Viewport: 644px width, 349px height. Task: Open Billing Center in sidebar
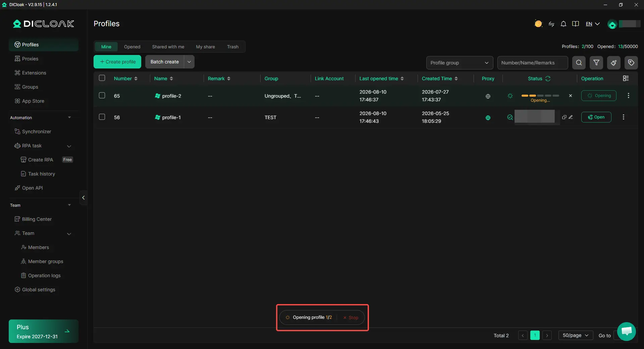[x=43, y=219]
